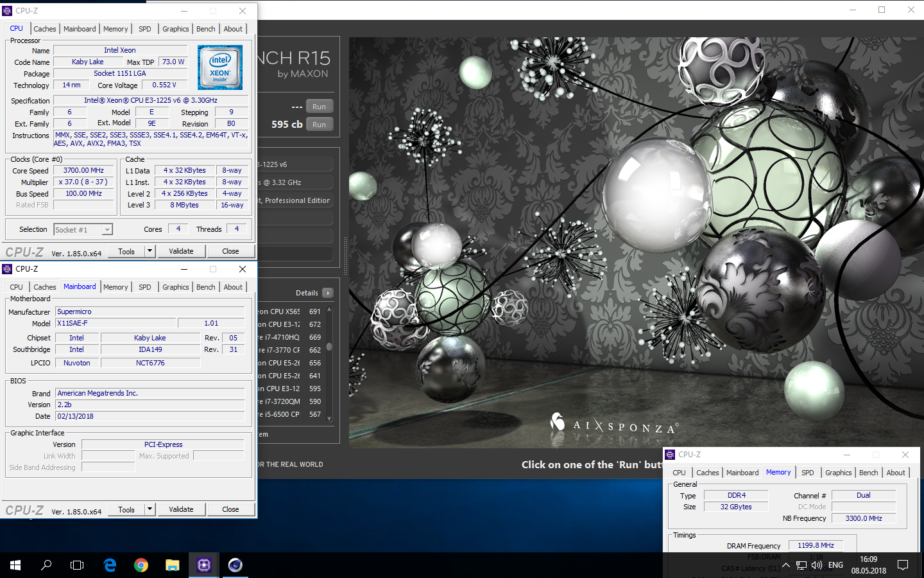Click Validate in top CPU-Z window
Image resolution: width=924 pixels, height=578 pixels.
tap(181, 251)
